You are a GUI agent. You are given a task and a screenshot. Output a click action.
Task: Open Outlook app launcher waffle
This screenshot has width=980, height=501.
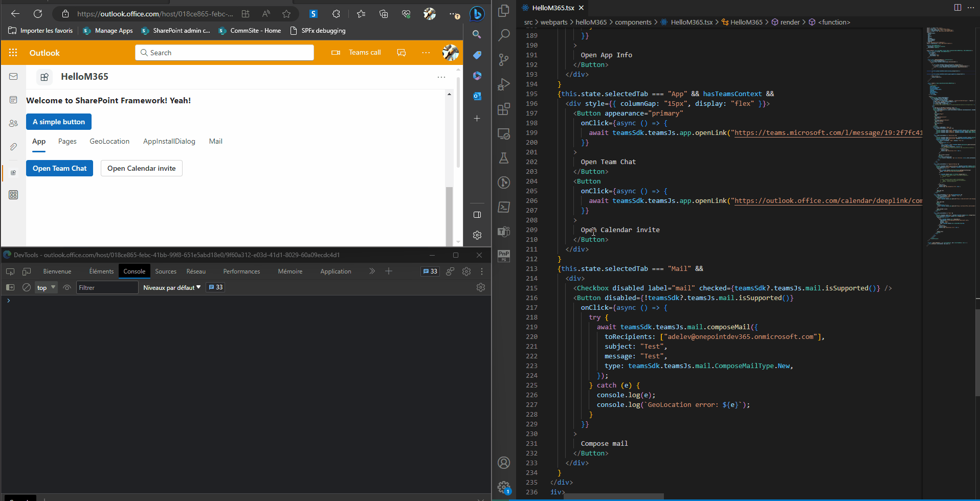13,53
